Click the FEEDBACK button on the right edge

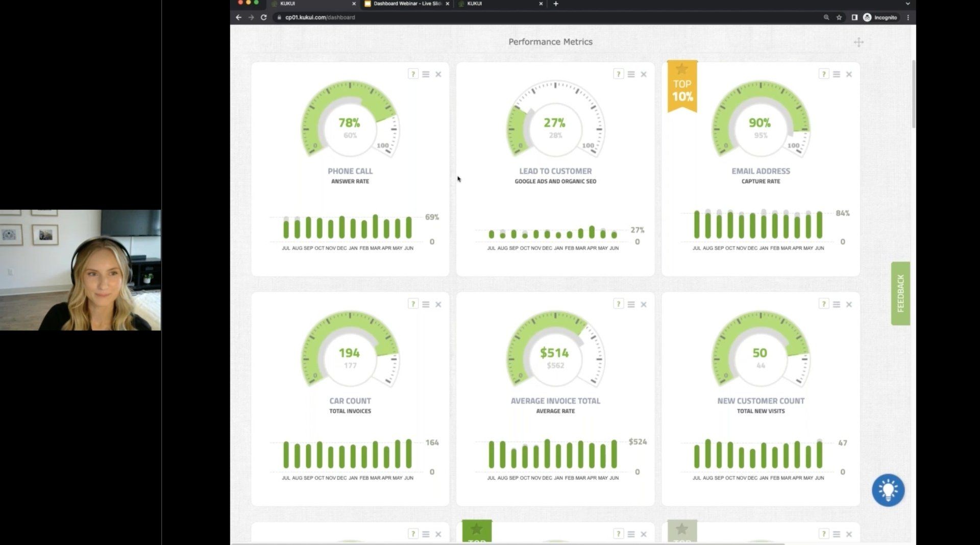(x=901, y=292)
